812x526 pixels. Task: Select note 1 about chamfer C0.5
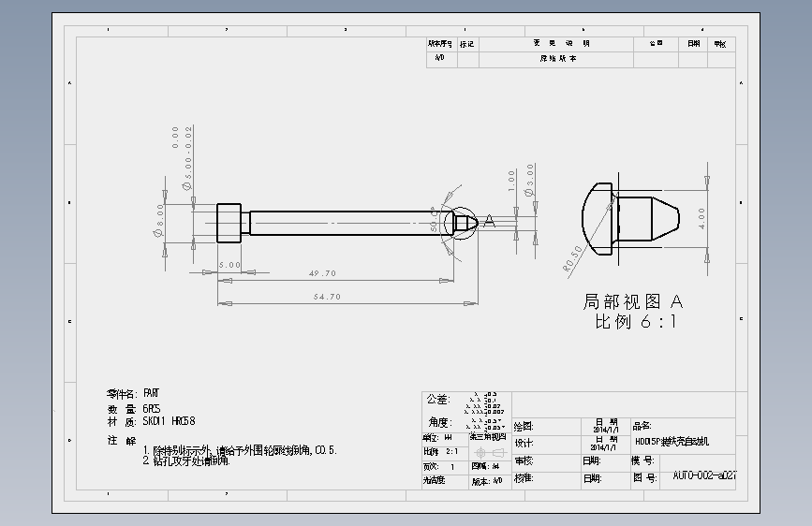240,450
